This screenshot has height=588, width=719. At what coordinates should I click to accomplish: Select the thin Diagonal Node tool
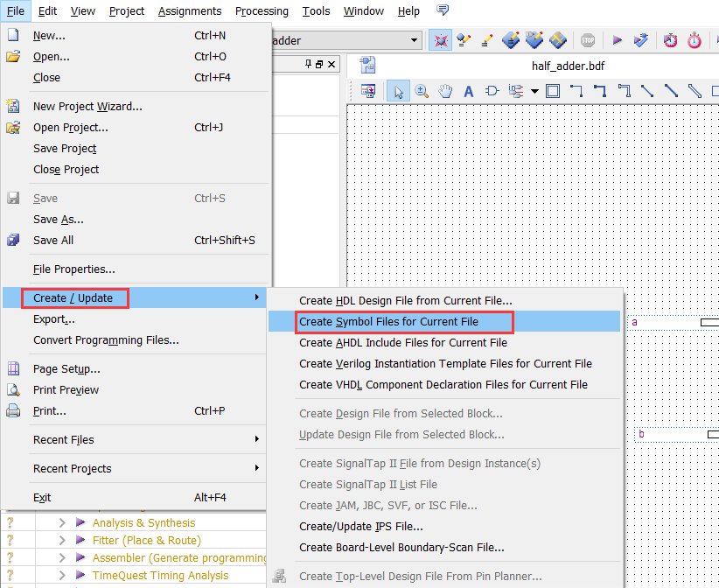click(x=647, y=91)
